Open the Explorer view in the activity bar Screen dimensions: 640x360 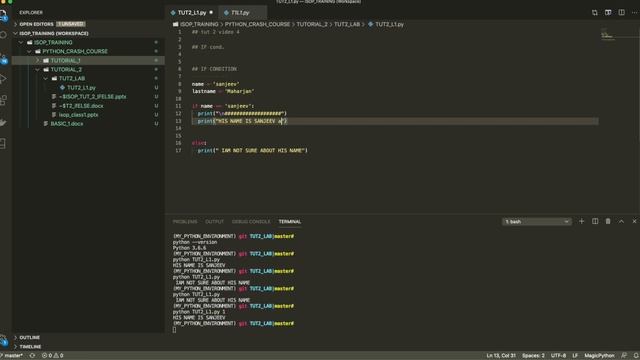(3, 16)
